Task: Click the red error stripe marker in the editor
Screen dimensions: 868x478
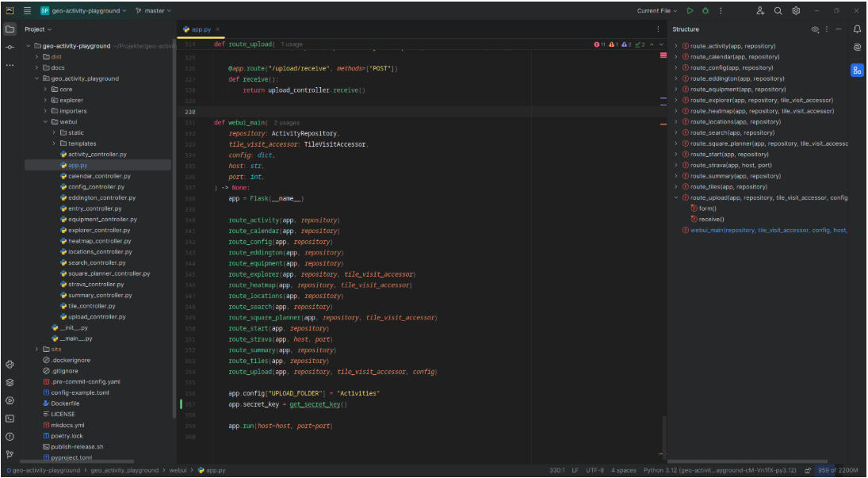Action: tap(663, 55)
